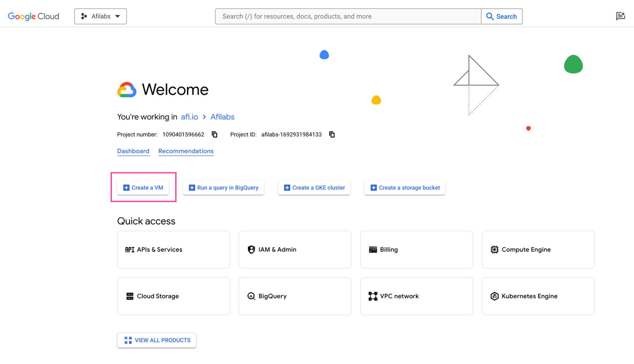Click the IAM & Admin shield icon
The width and height of the screenshot is (634, 364).
click(251, 249)
